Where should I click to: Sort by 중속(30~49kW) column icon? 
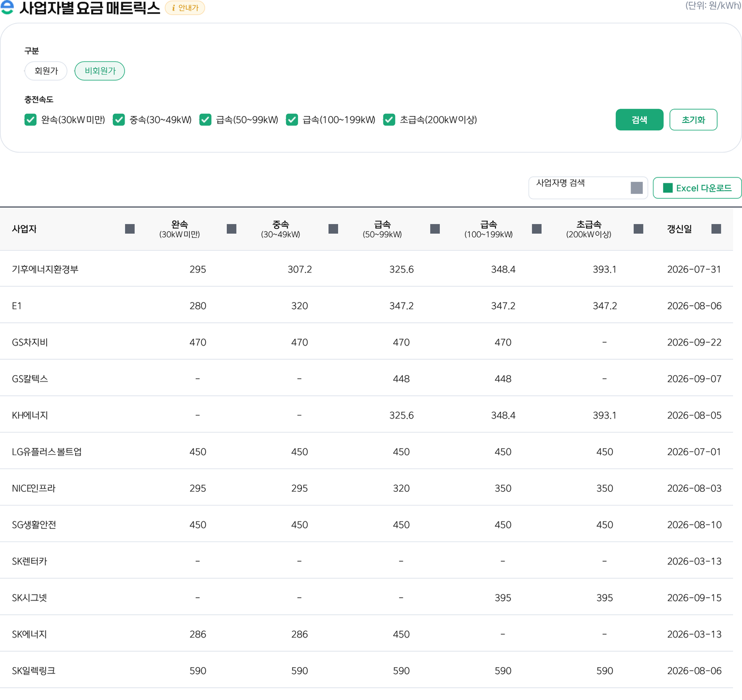pyautogui.click(x=333, y=229)
